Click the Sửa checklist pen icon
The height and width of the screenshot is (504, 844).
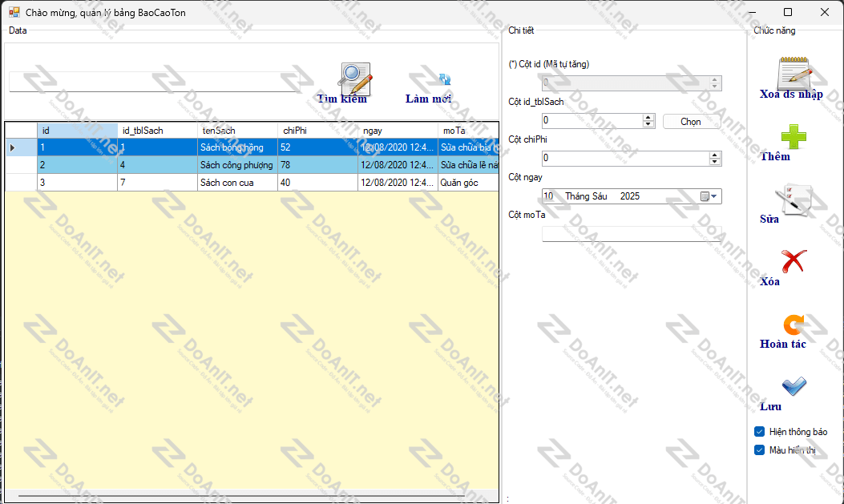coord(794,200)
